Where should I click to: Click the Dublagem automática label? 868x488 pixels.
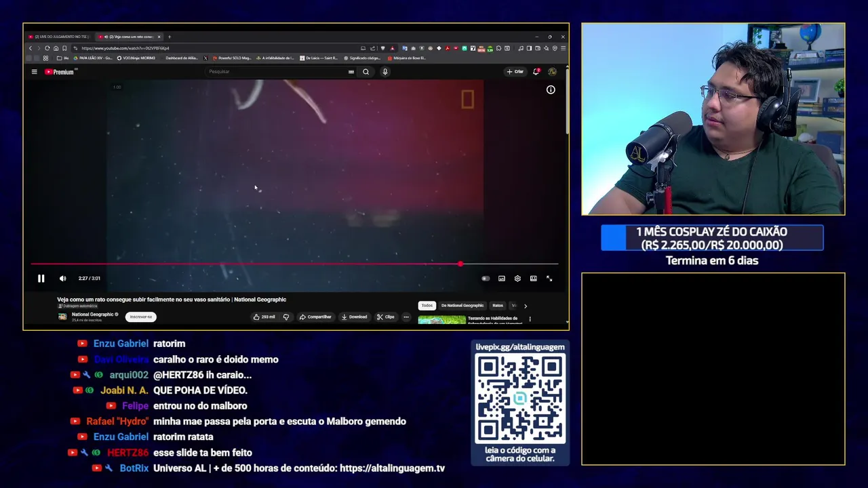78,306
